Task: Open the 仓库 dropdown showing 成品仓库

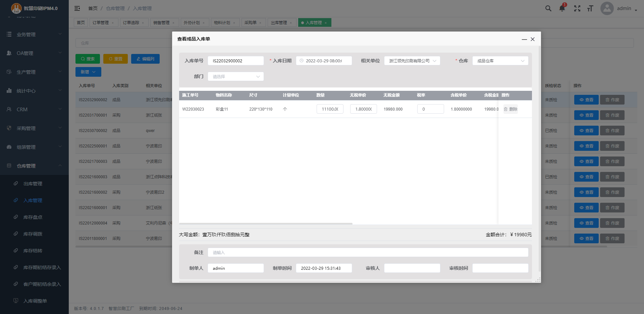Action: [x=500, y=61]
